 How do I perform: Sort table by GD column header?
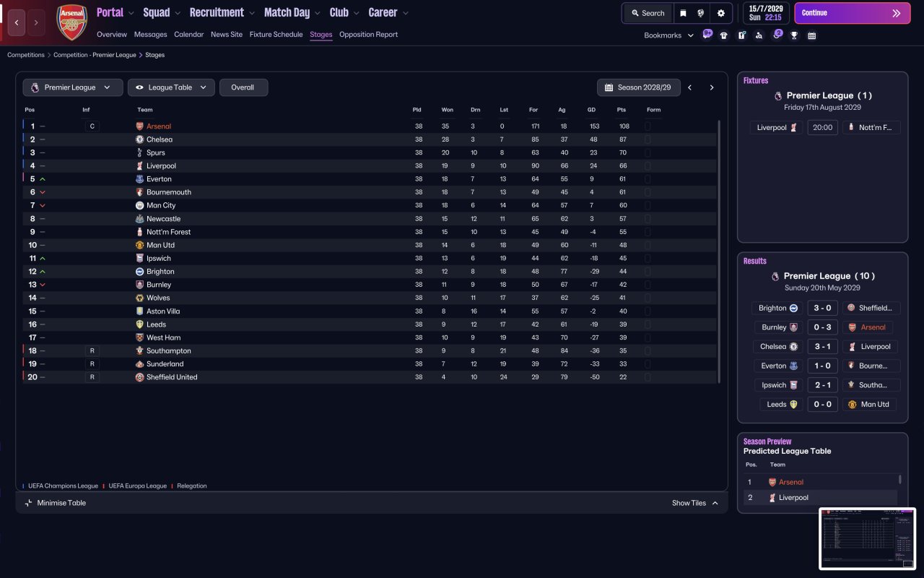pos(593,110)
